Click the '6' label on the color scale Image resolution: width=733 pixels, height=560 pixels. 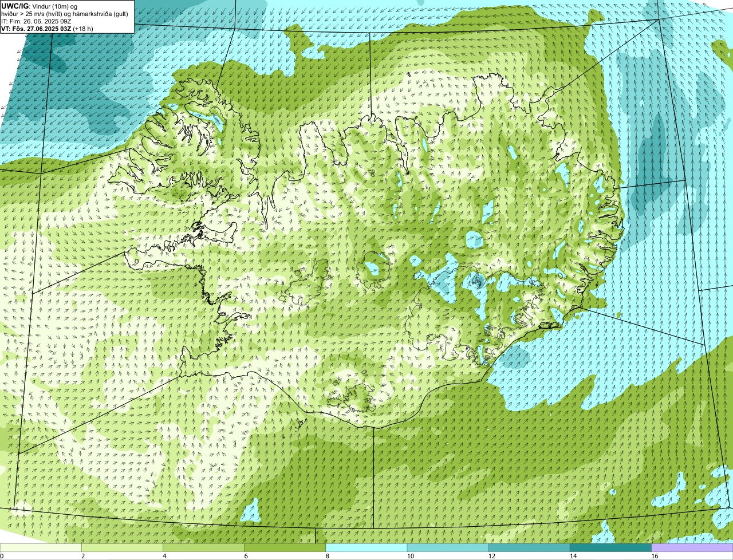click(x=246, y=556)
